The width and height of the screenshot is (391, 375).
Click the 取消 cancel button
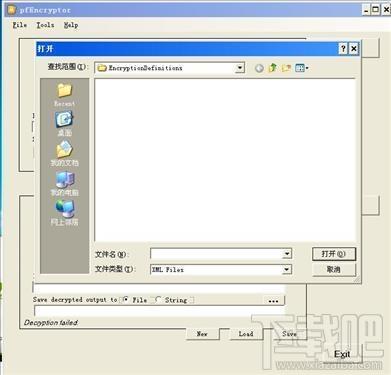click(334, 269)
